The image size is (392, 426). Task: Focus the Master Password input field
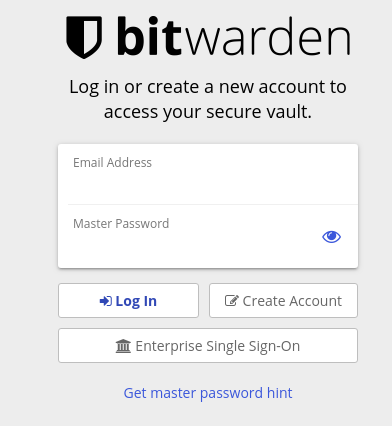click(193, 236)
